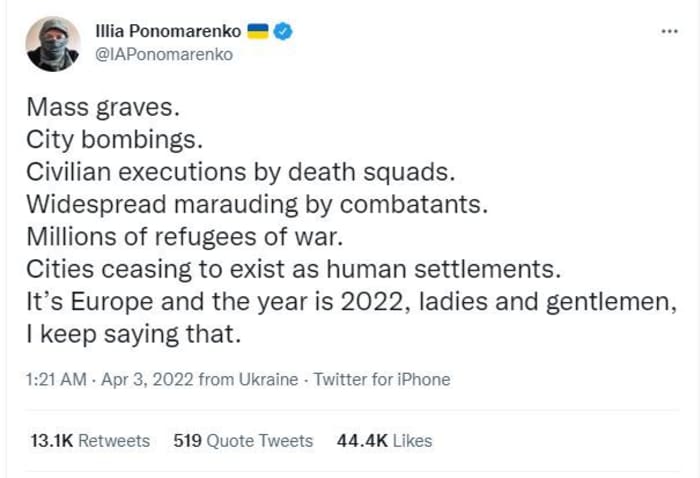Open the 'Twitter for iPhone' source link
Screen dimensions: 700x478
tap(382, 379)
